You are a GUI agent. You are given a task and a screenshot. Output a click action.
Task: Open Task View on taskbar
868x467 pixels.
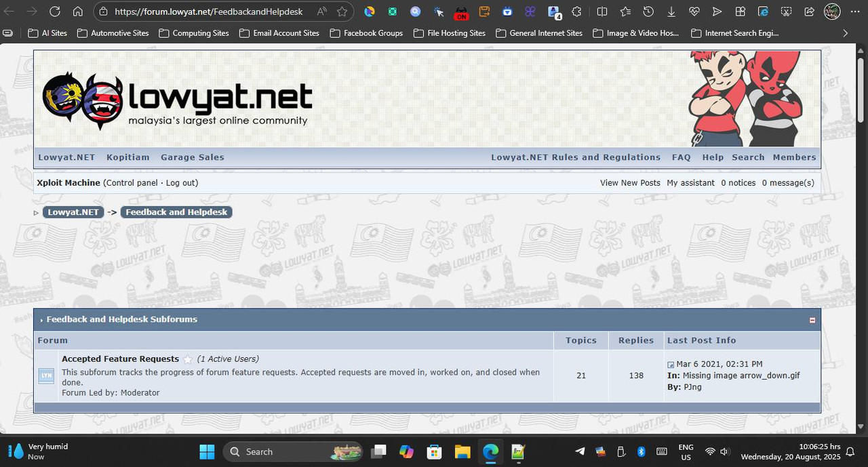tap(378, 451)
